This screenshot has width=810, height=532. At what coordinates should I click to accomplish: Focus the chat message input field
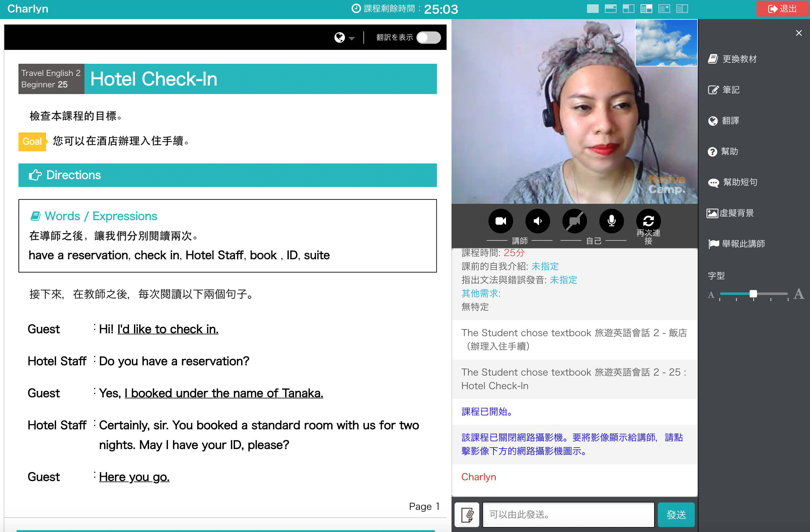point(568,515)
